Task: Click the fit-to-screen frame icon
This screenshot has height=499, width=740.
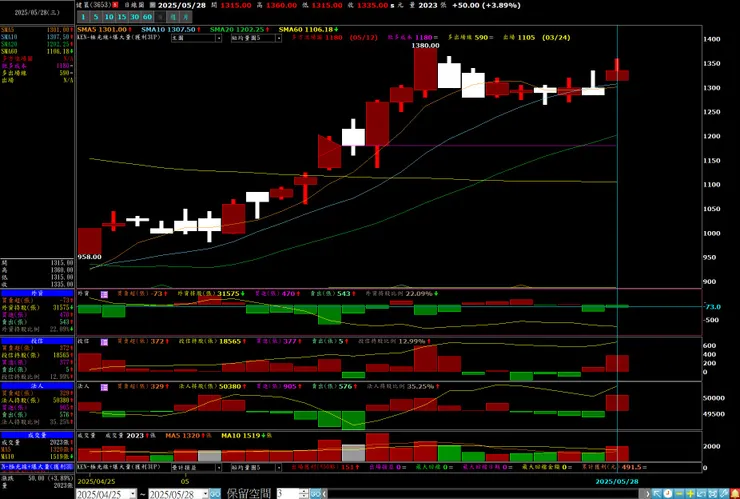Action: [713, 494]
